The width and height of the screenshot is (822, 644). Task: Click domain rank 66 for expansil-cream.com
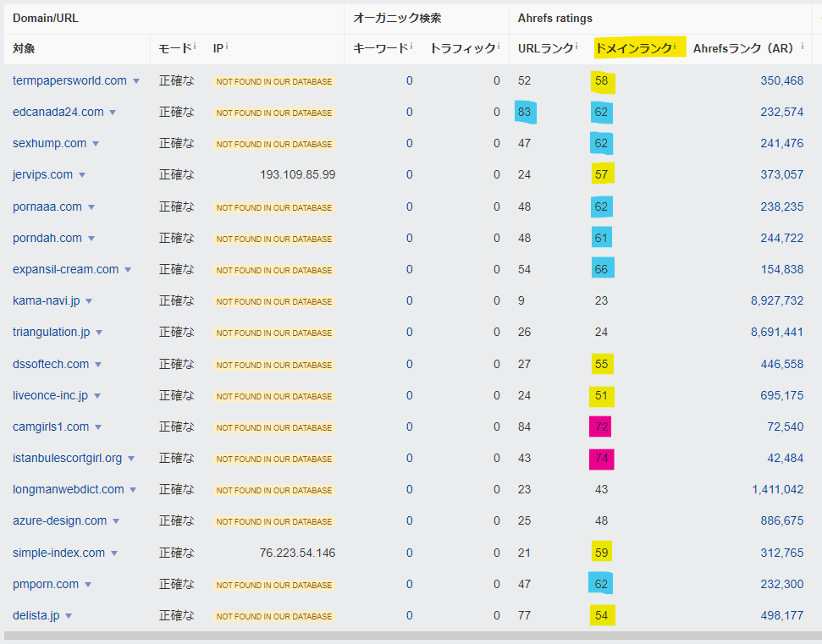(601, 269)
